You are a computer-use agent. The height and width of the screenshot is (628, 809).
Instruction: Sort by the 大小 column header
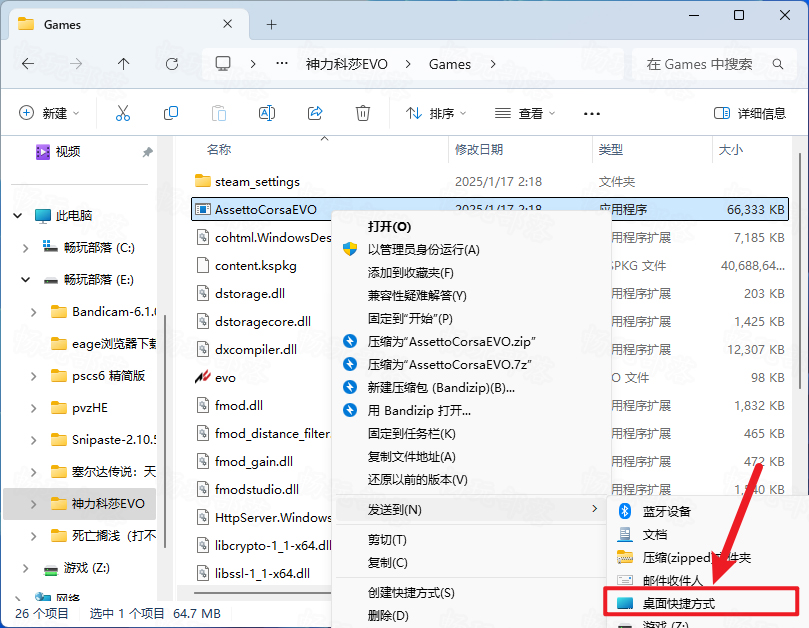point(731,150)
